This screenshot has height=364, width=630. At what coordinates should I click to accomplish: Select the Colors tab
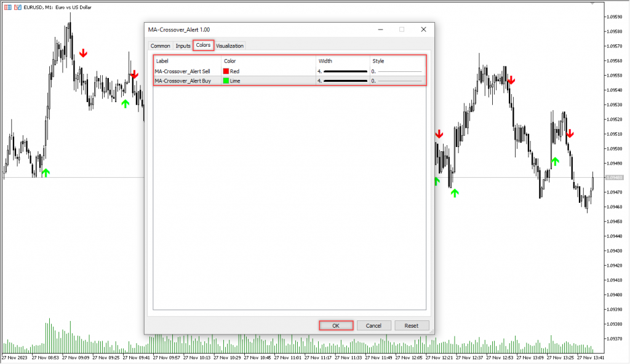(203, 45)
